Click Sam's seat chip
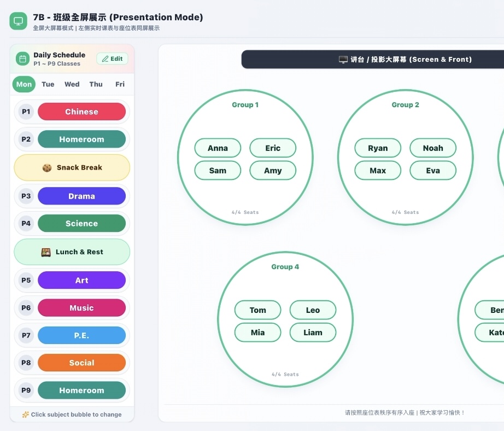The width and height of the screenshot is (504, 431). pyautogui.click(x=218, y=171)
